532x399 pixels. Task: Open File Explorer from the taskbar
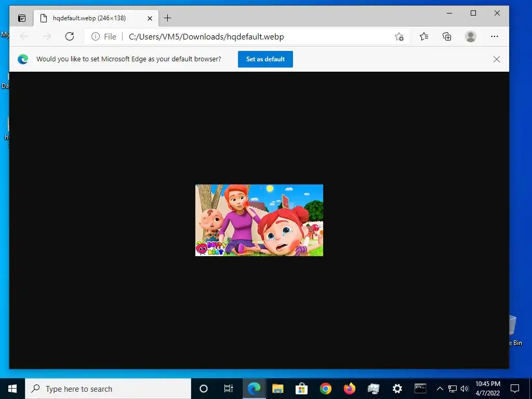click(277, 389)
